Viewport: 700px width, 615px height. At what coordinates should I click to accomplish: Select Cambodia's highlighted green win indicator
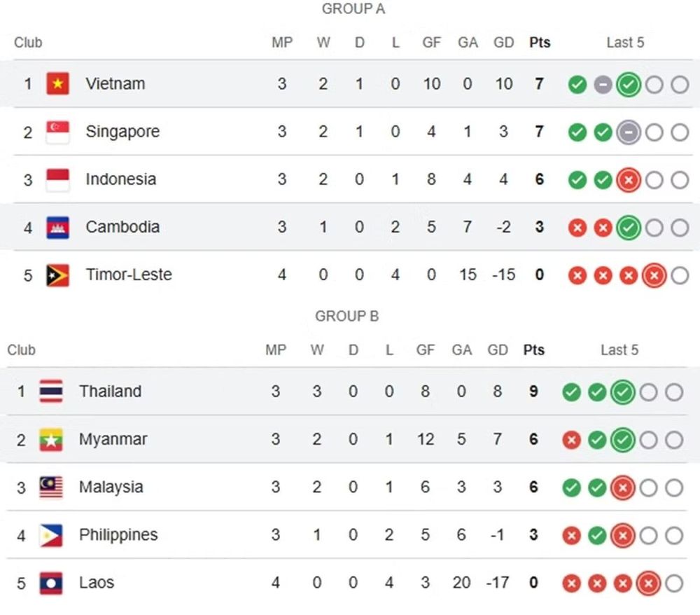pos(629,228)
